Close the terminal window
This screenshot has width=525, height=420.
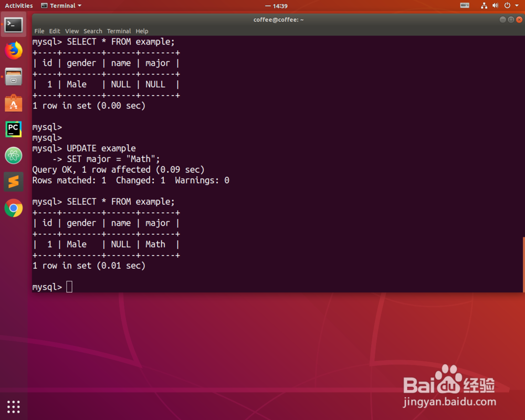519,20
